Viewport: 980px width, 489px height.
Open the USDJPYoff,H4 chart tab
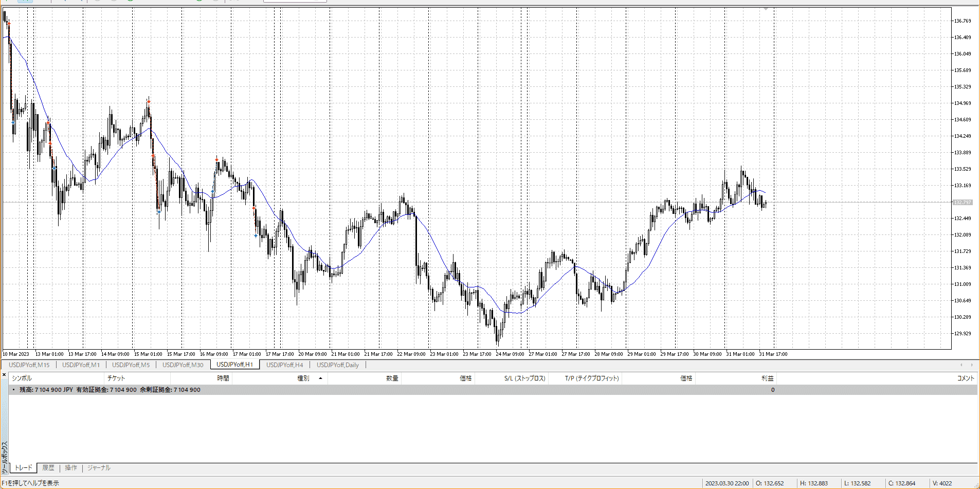(284, 365)
